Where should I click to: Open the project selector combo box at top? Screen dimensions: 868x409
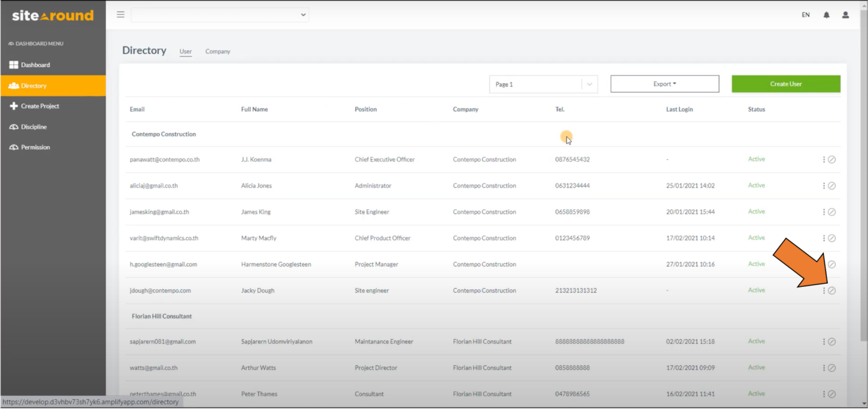click(219, 14)
